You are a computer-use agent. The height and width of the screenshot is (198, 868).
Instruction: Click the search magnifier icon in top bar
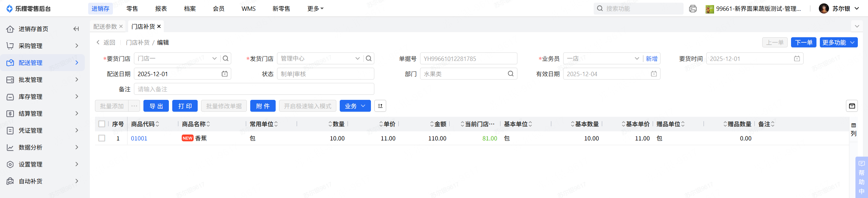point(600,8)
